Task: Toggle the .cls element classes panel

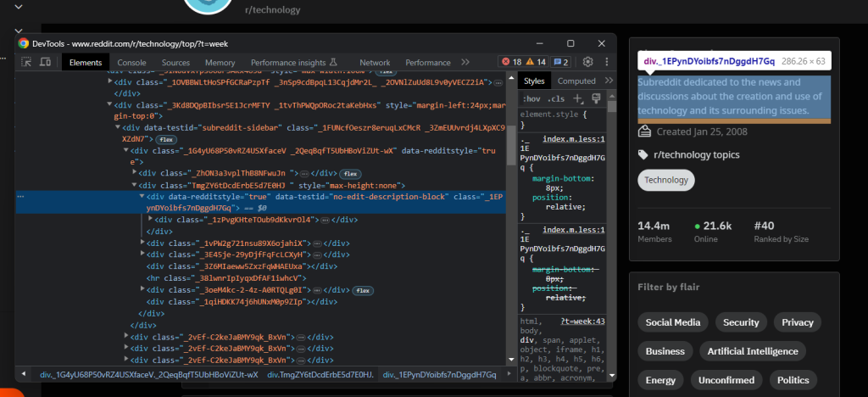Action: click(556, 98)
